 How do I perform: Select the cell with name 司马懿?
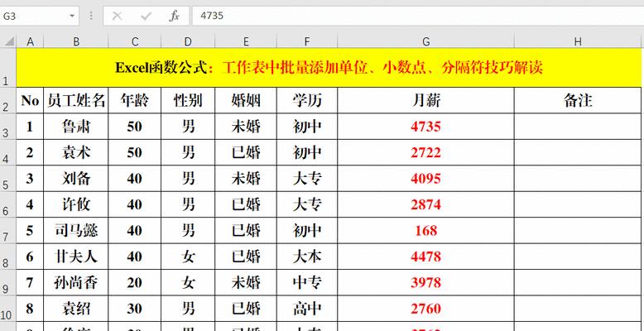click(x=76, y=230)
